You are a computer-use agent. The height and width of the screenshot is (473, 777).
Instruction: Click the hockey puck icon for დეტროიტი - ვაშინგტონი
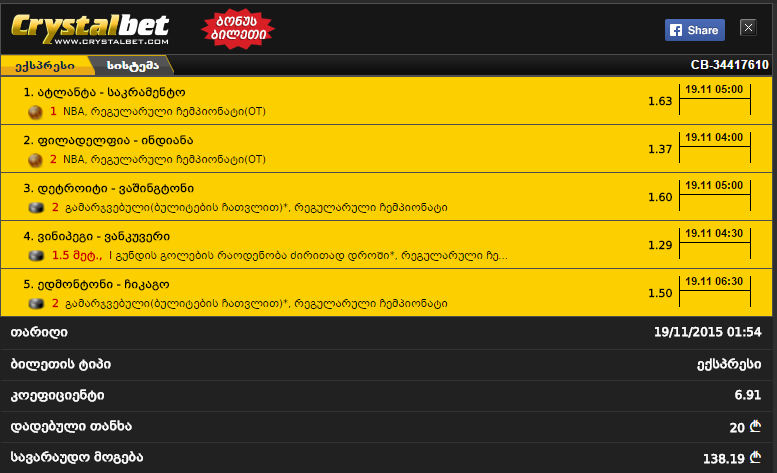(36, 208)
